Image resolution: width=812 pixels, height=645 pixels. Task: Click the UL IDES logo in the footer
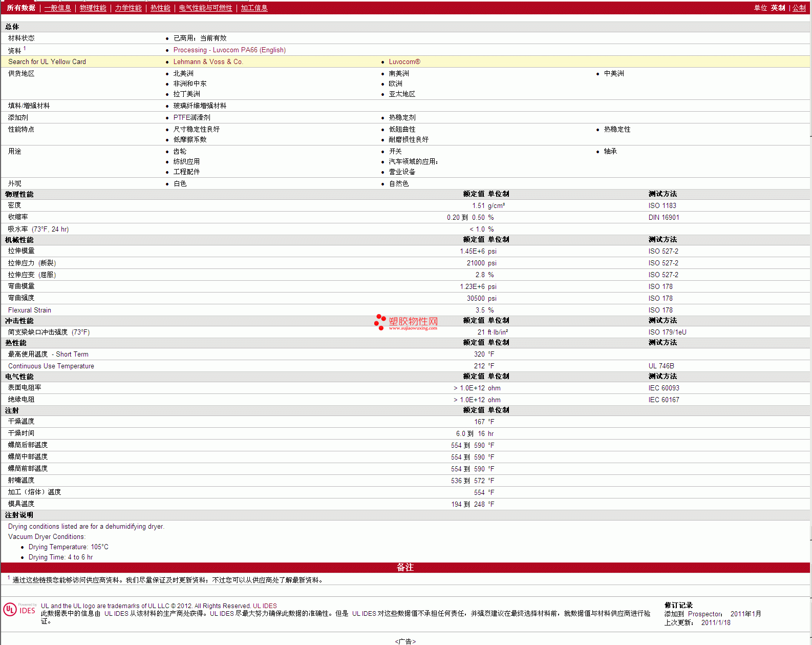click(19, 610)
